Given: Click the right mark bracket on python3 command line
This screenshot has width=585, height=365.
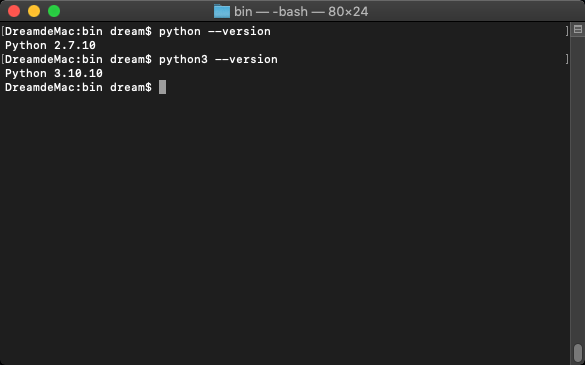Looking at the screenshot, I should pos(567,59).
